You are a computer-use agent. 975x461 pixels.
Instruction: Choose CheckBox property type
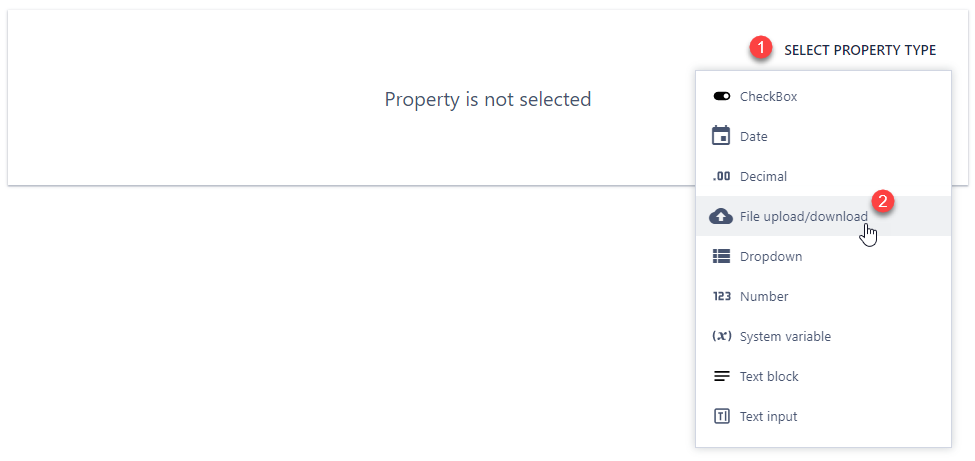click(768, 97)
